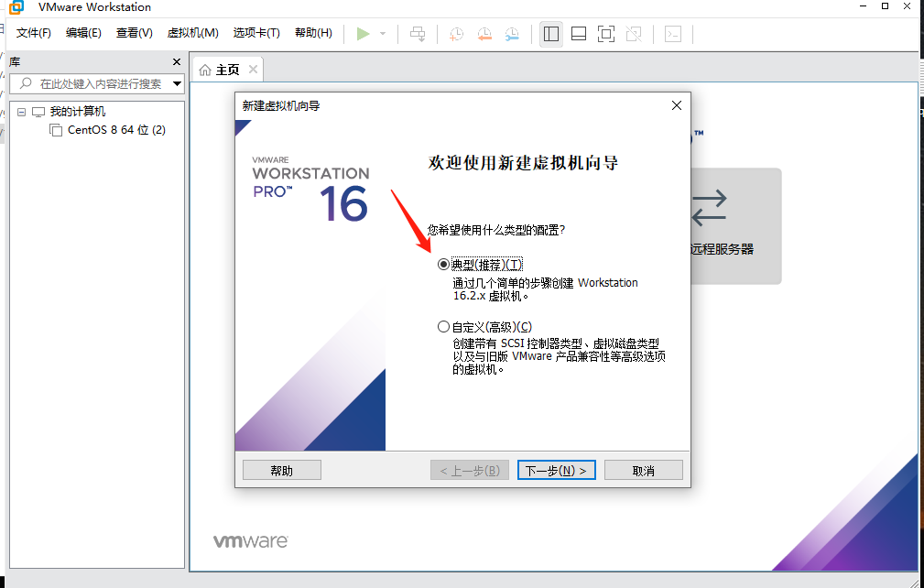Switch to the 主页 tab
924x588 pixels.
pyautogui.click(x=227, y=70)
